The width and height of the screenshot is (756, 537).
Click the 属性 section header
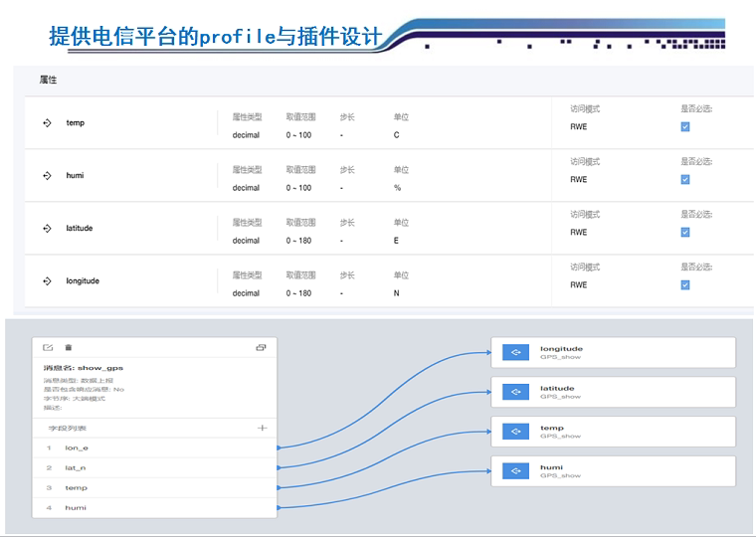click(x=48, y=80)
